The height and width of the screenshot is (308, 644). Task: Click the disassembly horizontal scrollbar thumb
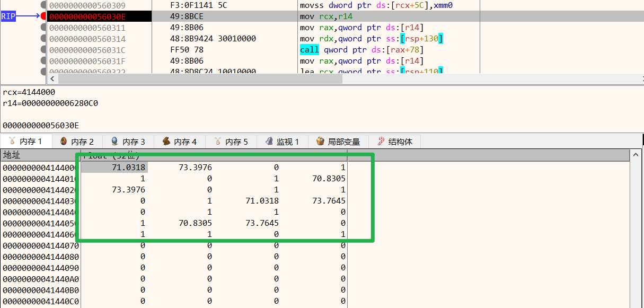pos(200,79)
